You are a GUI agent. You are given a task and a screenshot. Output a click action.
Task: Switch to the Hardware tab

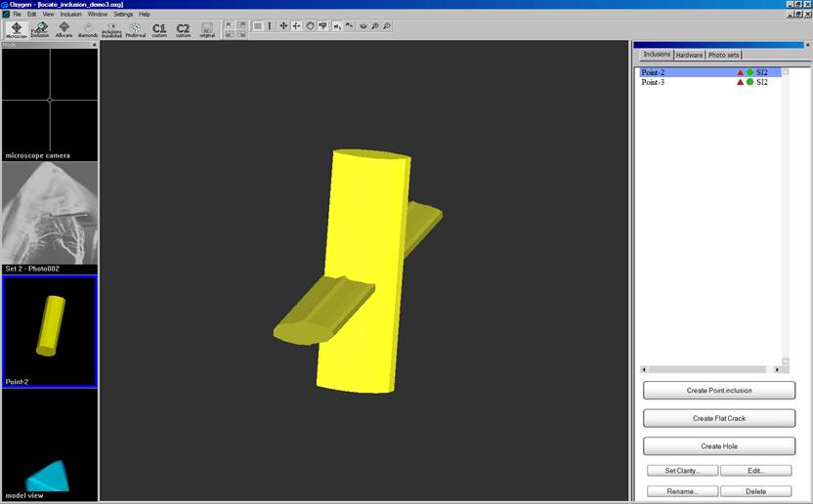pos(689,55)
